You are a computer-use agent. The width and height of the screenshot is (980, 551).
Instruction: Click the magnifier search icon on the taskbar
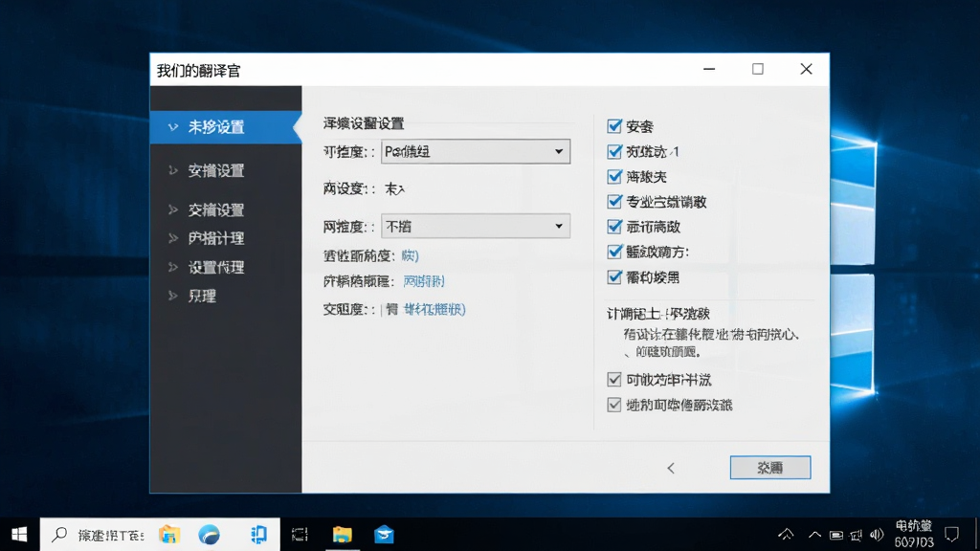(x=59, y=535)
